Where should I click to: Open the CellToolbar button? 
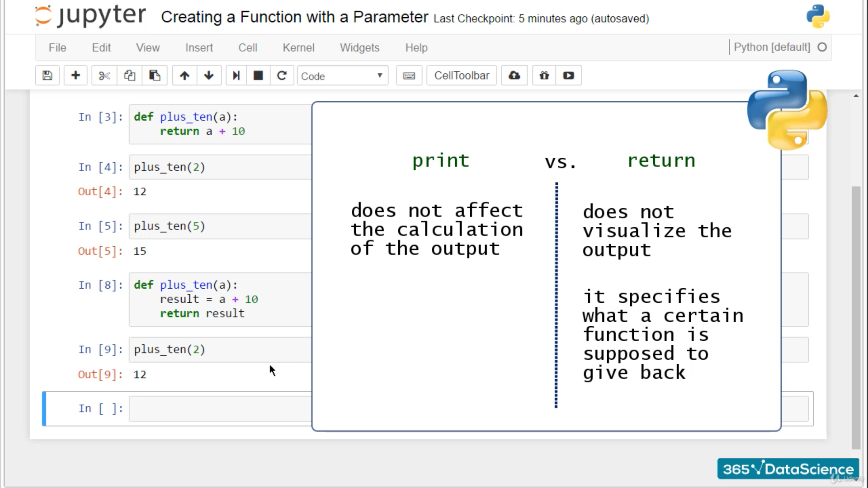point(462,75)
